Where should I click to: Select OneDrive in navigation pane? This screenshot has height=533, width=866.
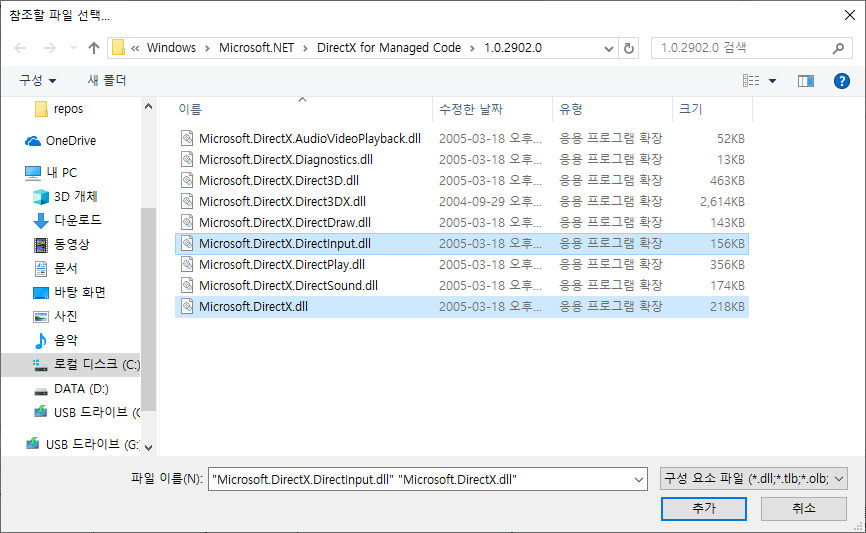[61, 141]
